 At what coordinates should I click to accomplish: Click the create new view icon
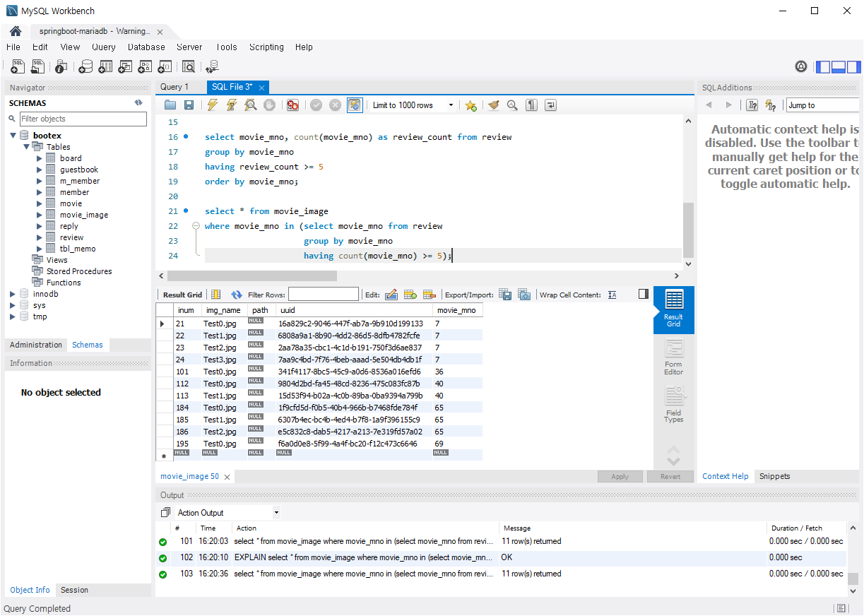pyautogui.click(x=125, y=66)
